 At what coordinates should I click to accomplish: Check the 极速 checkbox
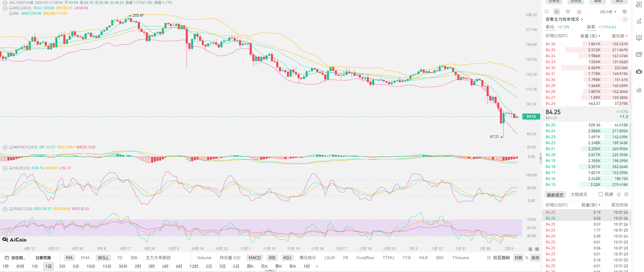click(x=601, y=195)
